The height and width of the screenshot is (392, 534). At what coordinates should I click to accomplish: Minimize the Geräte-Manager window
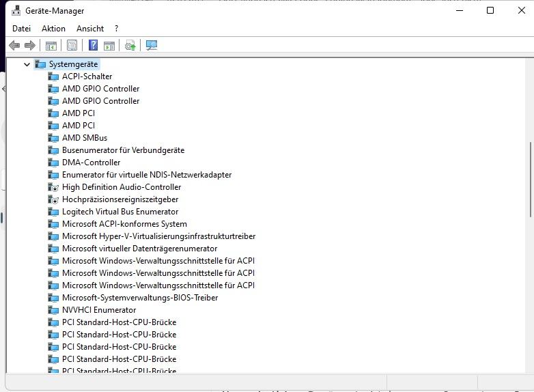tap(460, 10)
